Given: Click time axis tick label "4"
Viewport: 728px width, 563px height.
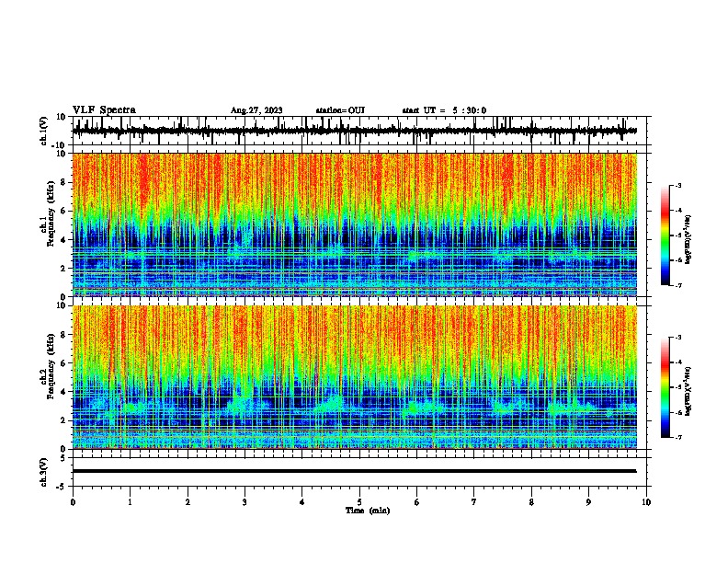Looking at the screenshot, I should coord(302,502).
